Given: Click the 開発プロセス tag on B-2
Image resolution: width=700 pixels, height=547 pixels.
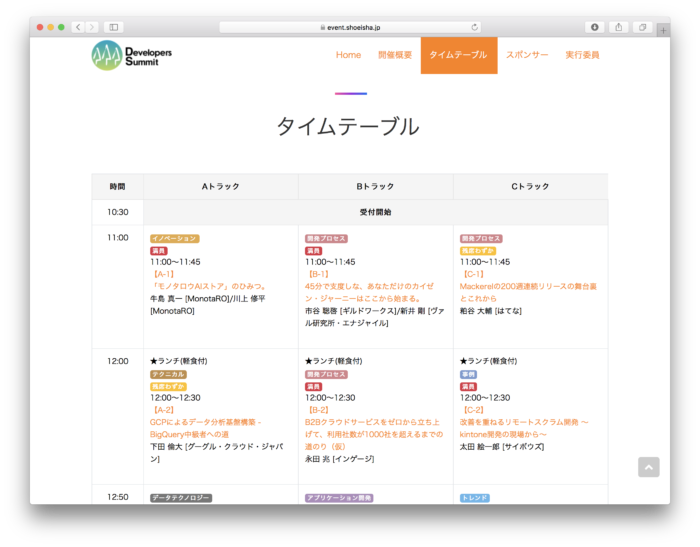Looking at the screenshot, I should click(x=326, y=374).
